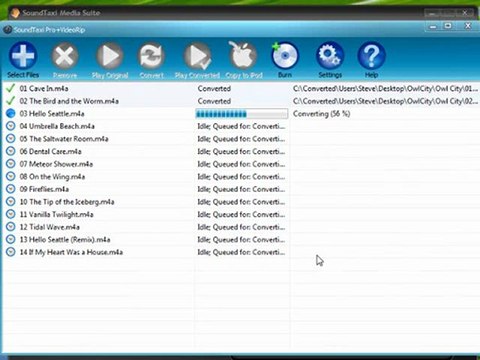The height and width of the screenshot is (360, 480).
Task: Select file 13 Hello Seattle (Remix).m4a
Action: click(65, 240)
